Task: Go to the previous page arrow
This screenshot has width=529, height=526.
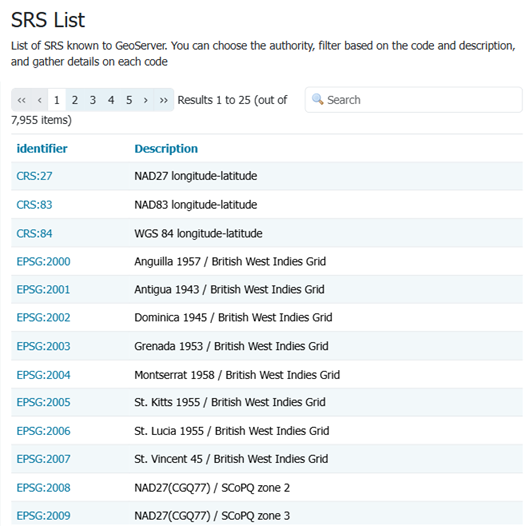Action: tap(40, 100)
